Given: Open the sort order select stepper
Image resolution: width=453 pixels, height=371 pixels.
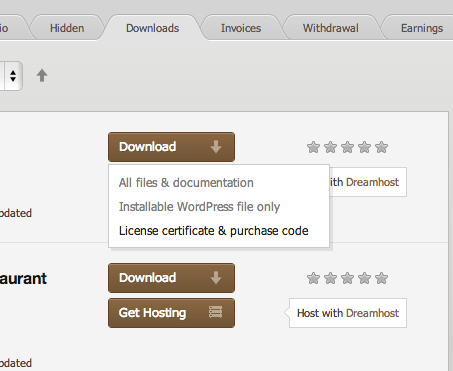Looking at the screenshot, I should [x=13, y=76].
